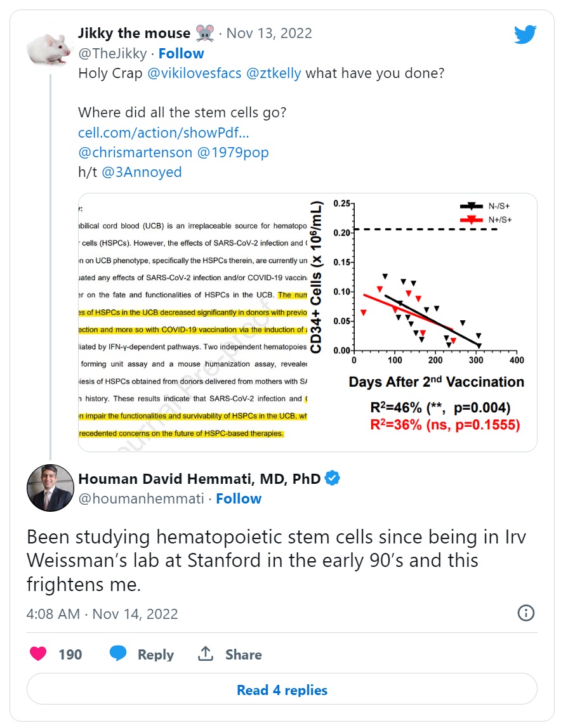Click the @vikilovesfacs mention
568x728 pixels.
click(x=194, y=72)
